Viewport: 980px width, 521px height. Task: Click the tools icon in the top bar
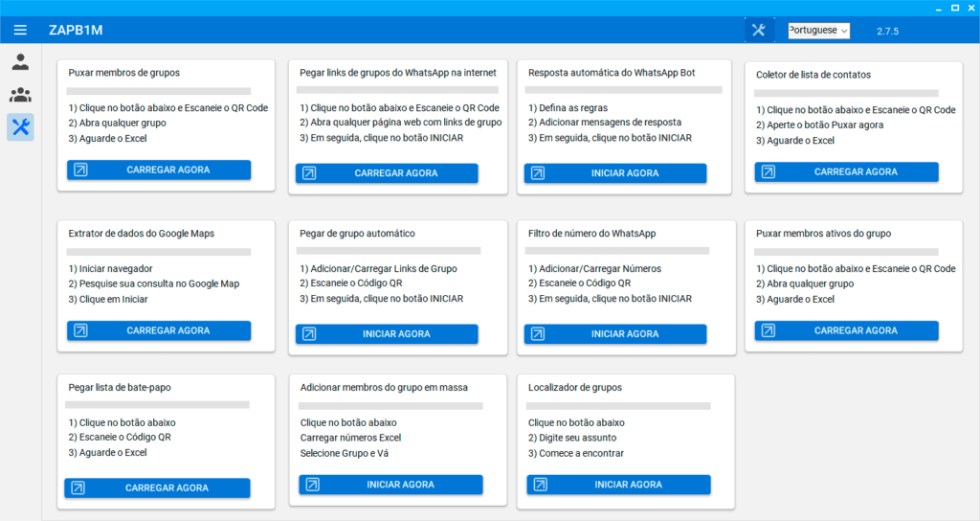tap(759, 30)
